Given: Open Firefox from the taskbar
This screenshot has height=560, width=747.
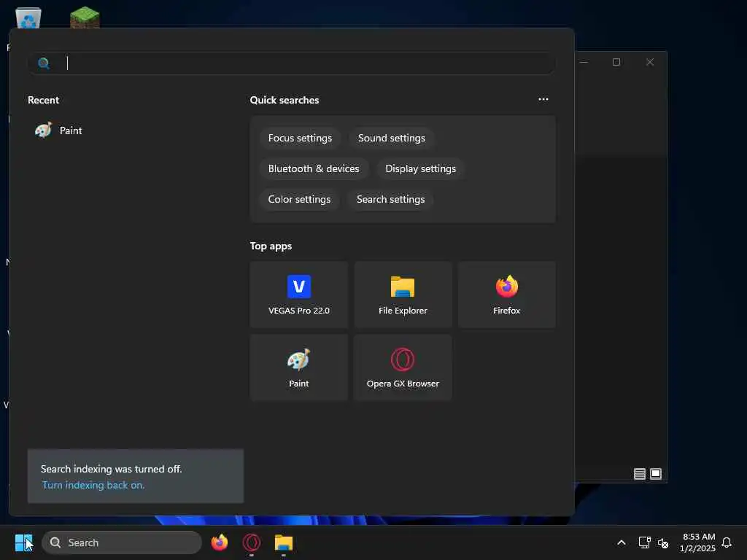Looking at the screenshot, I should coord(219,542).
